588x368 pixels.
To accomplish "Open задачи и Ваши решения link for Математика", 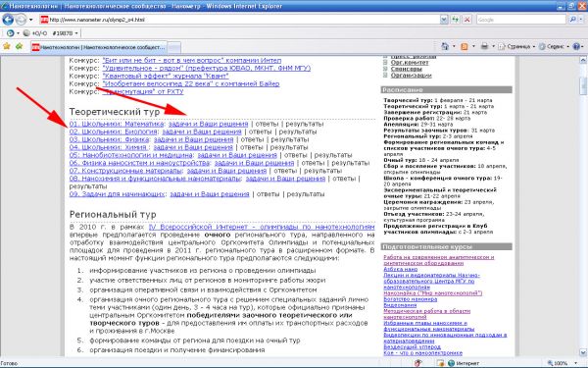I will [208, 124].
